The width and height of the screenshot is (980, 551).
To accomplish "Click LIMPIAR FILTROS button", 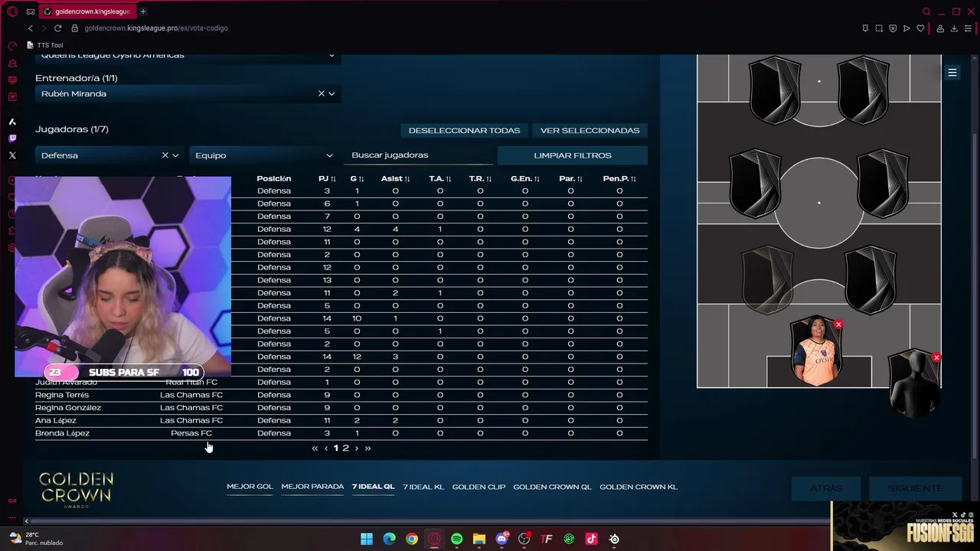I will [573, 155].
